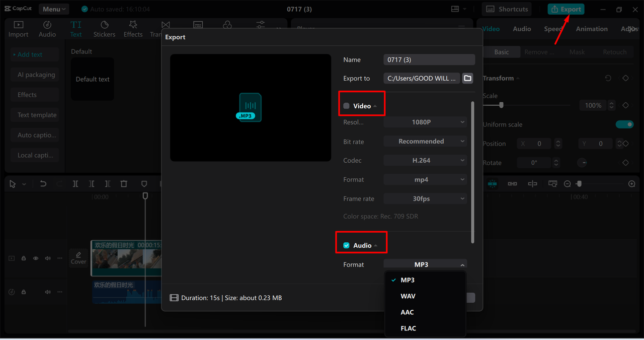Image resolution: width=644 pixels, height=340 pixels.
Task: Click the delete-right trim tool
Action: click(108, 184)
